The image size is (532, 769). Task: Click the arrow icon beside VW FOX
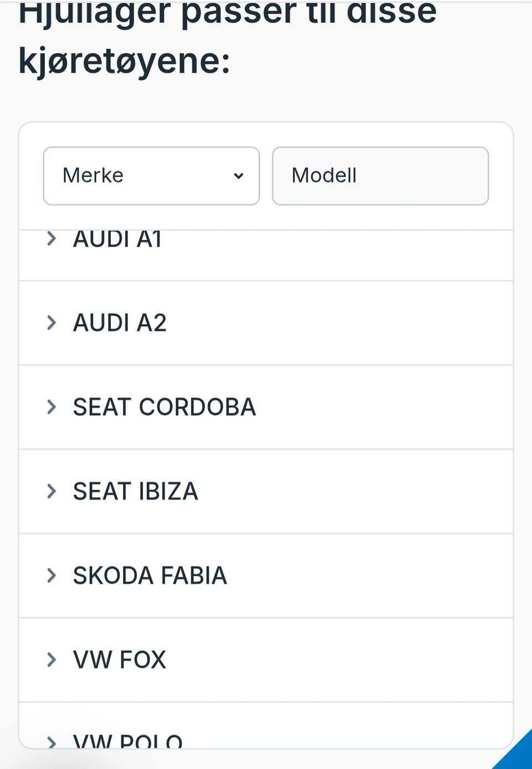tap(52, 659)
